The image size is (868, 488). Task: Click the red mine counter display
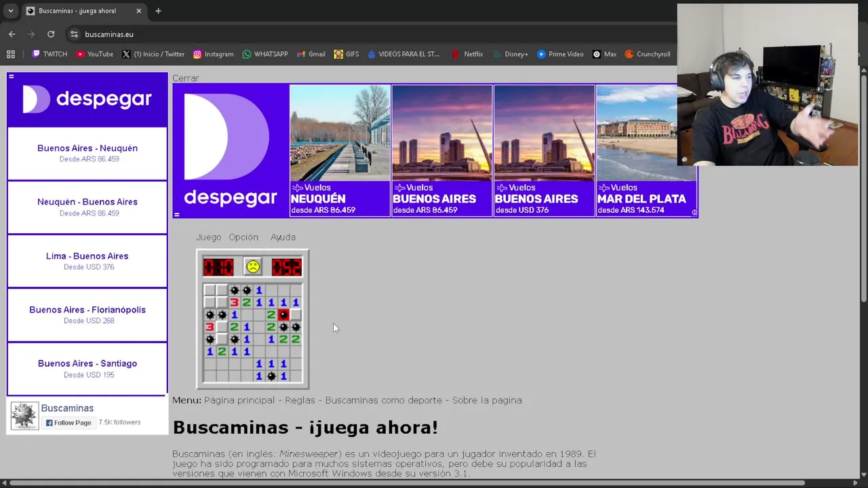pyautogui.click(x=218, y=267)
